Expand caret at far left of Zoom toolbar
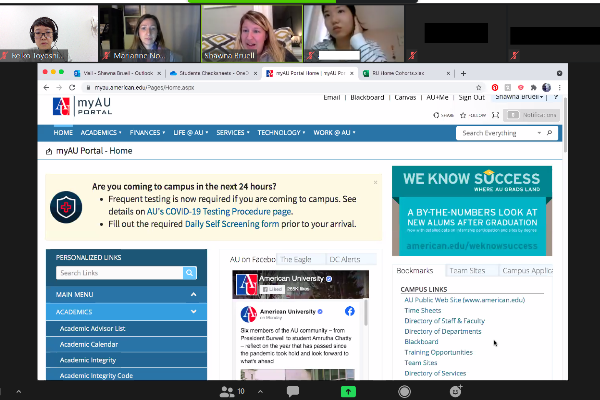Image resolution: width=600 pixels, height=400 pixels. 18,391
